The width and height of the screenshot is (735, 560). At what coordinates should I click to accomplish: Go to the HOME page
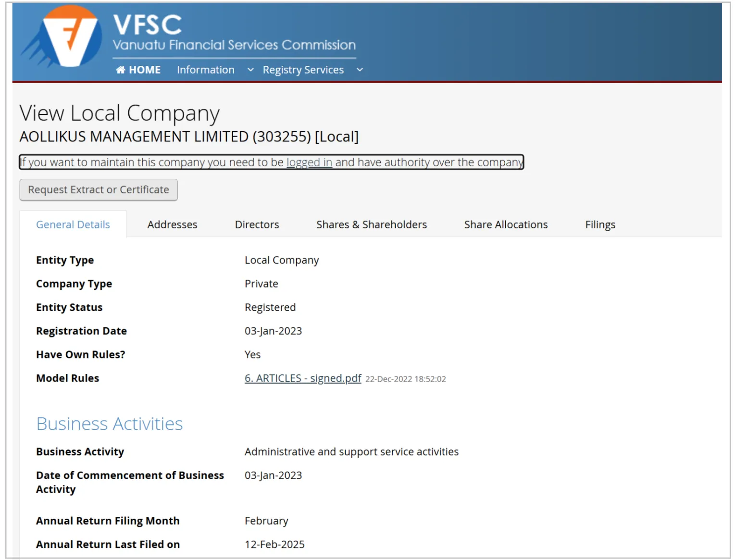click(138, 70)
